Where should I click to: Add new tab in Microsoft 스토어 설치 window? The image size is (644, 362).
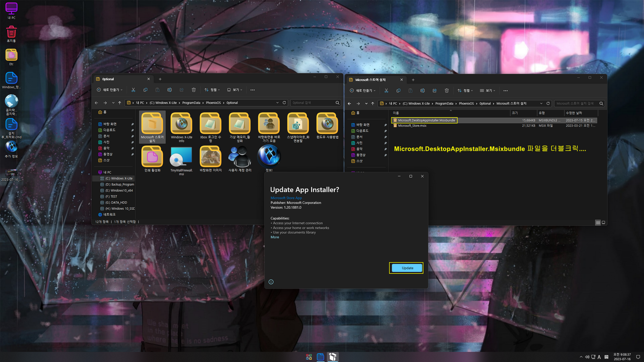point(413,80)
